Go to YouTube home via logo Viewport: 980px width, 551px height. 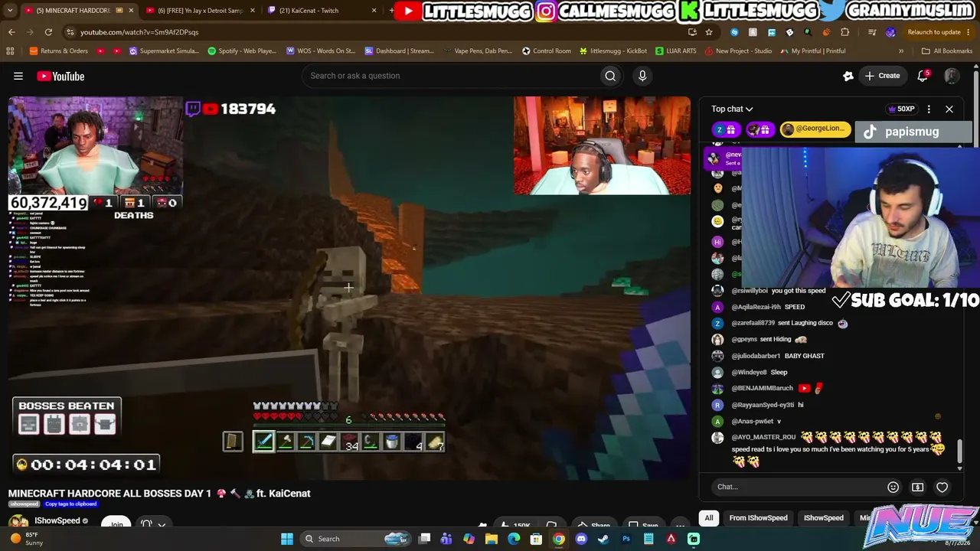60,76
